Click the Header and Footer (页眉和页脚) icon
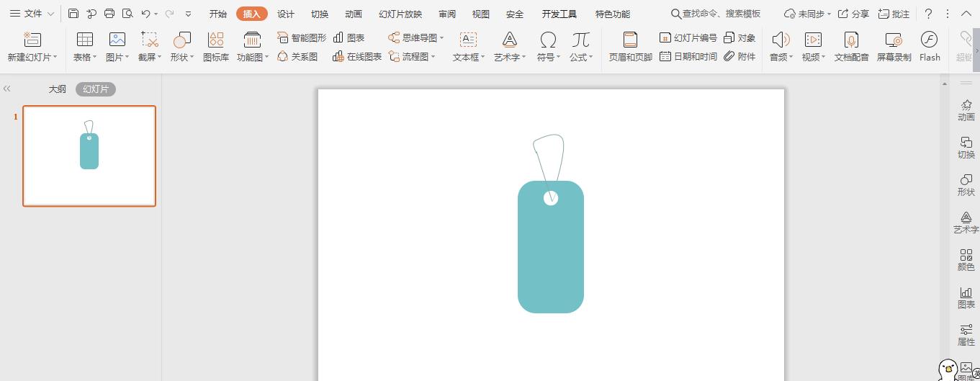The image size is (980, 381). (630, 46)
